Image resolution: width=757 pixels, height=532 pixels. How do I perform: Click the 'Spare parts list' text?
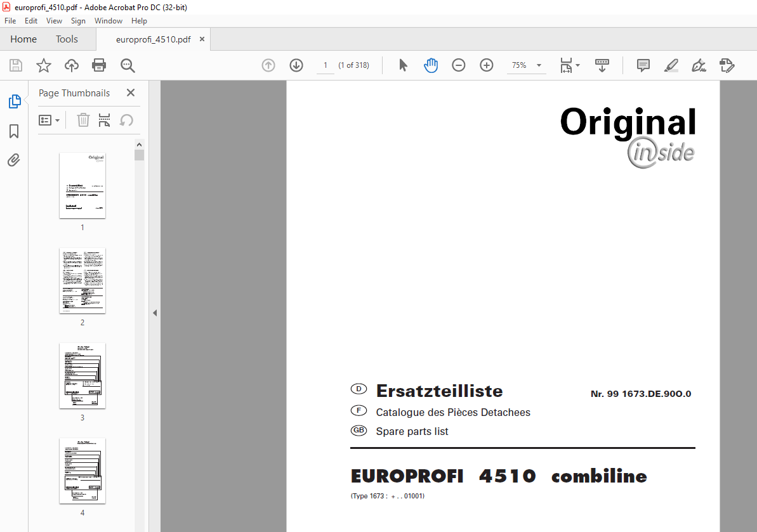click(412, 431)
